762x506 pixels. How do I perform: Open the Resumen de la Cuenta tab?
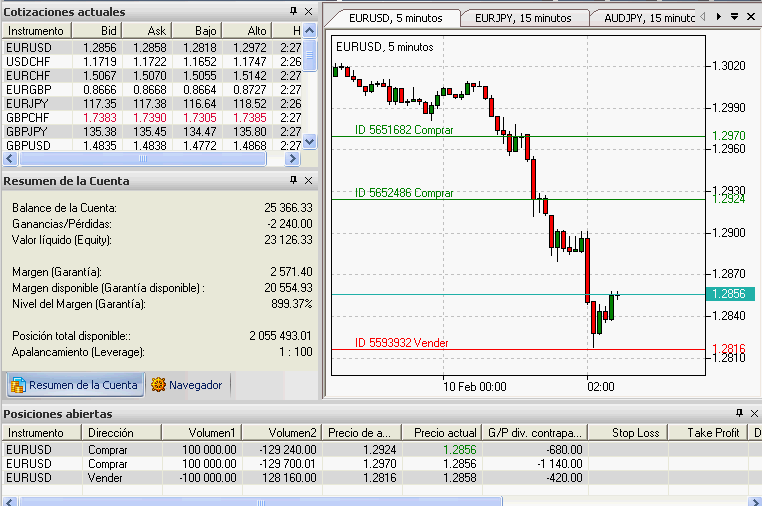(x=75, y=385)
